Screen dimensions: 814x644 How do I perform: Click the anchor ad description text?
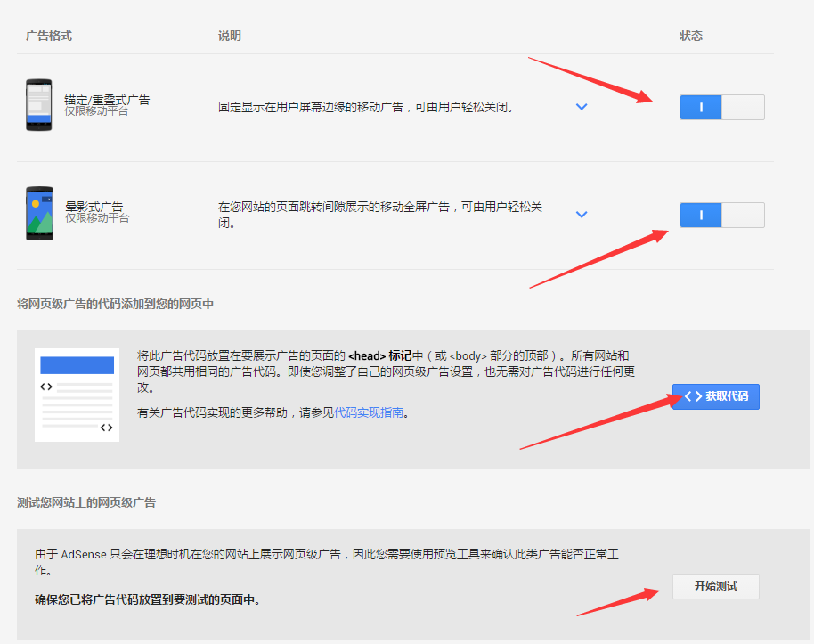[365, 107]
